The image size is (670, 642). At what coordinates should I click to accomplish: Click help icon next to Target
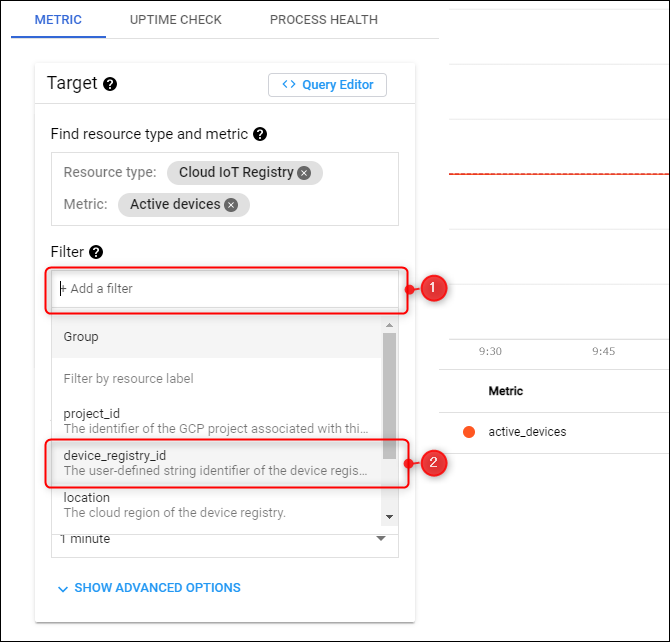click(x=110, y=84)
